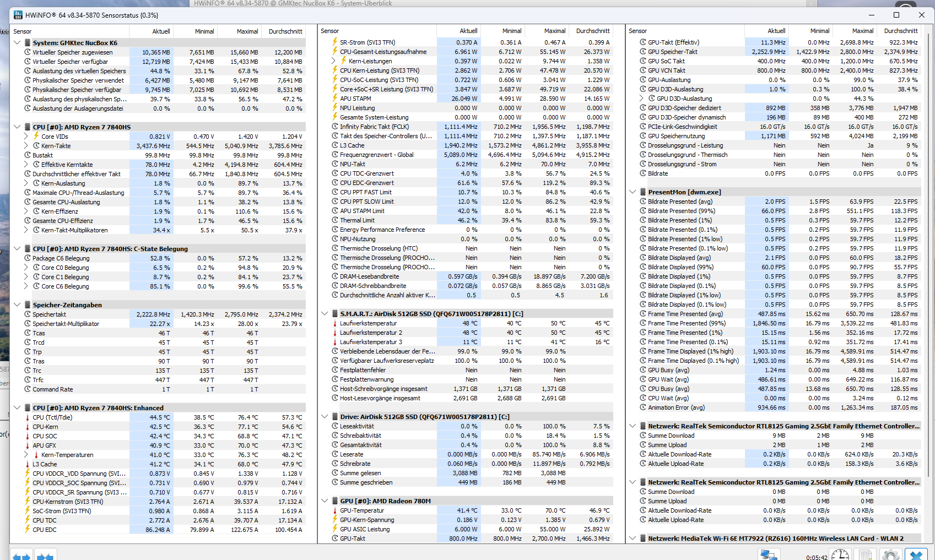Expand the Kern-Effizienz row
Image resolution: width=935 pixels, height=560 pixels.
pos(26,211)
